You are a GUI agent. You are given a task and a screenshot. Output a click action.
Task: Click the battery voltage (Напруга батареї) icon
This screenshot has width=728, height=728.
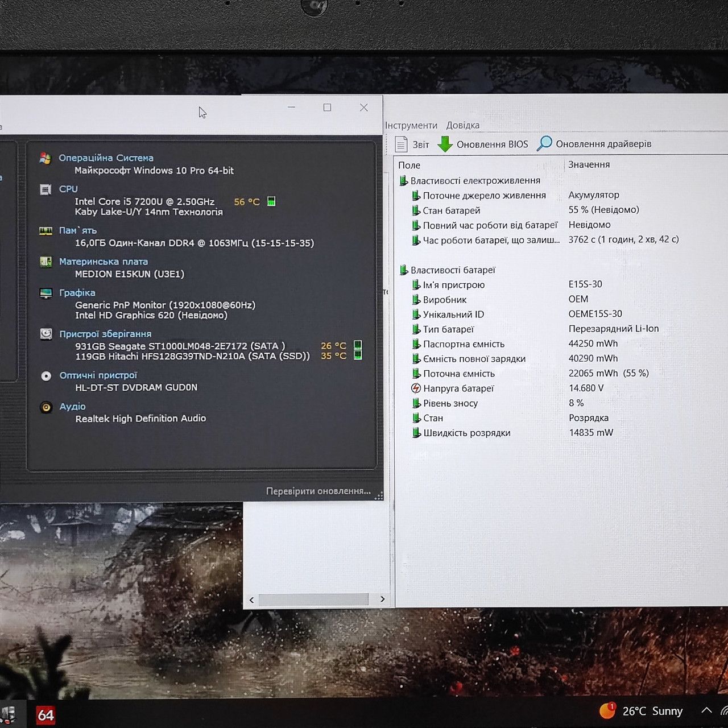[x=416, y=388]
